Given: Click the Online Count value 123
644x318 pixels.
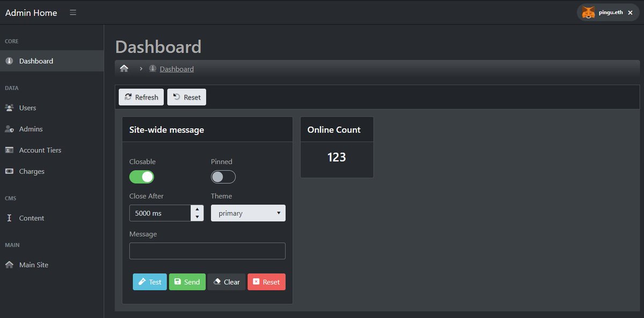Looking at the screenshot, I should [x=336, y=157].
